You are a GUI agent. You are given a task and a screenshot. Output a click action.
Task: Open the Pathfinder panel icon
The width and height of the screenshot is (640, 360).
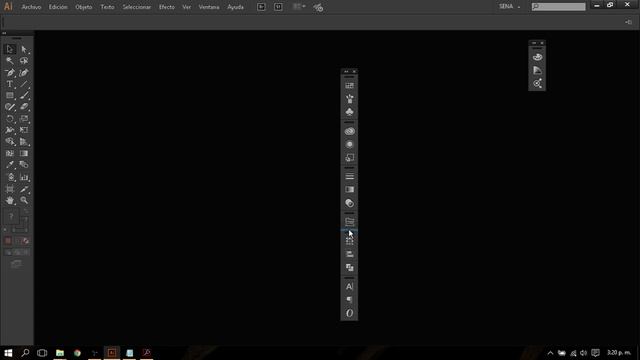point(349,267)
